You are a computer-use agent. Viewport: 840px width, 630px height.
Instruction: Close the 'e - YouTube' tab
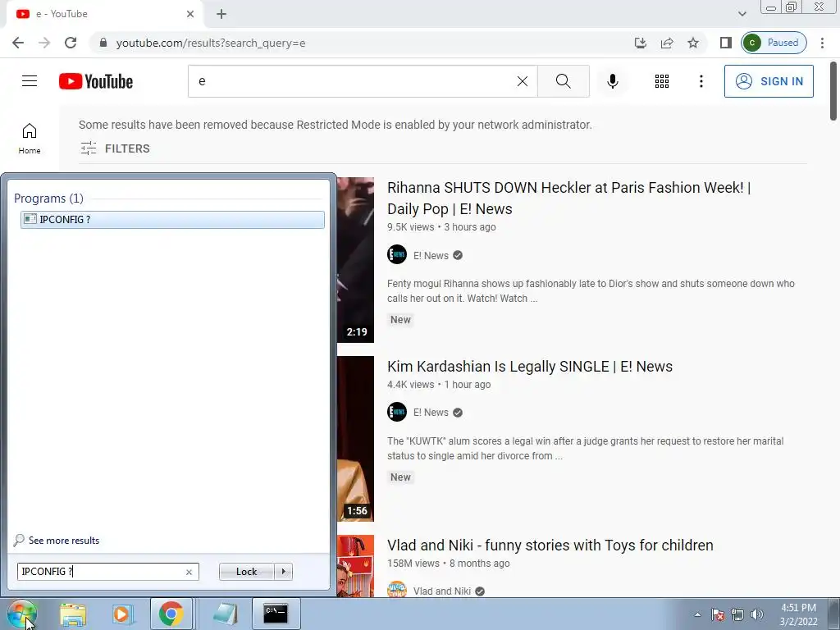click(x=190, y=14)
